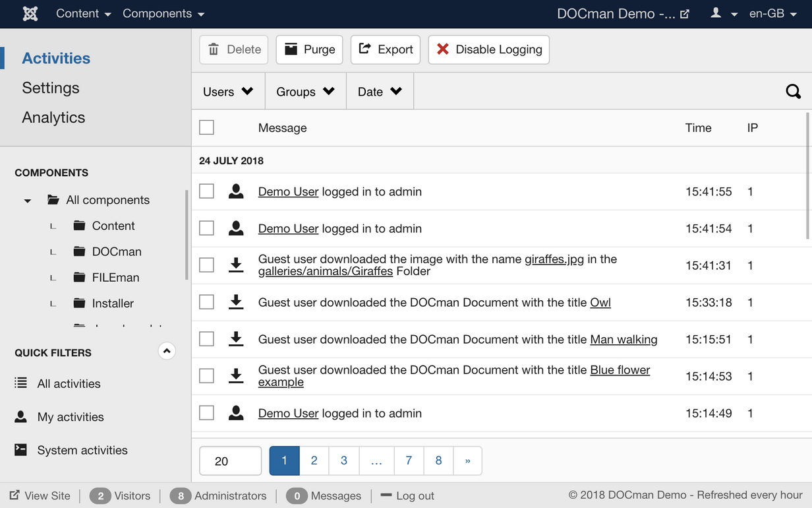Expand the Components top menu

pos(163,14)
